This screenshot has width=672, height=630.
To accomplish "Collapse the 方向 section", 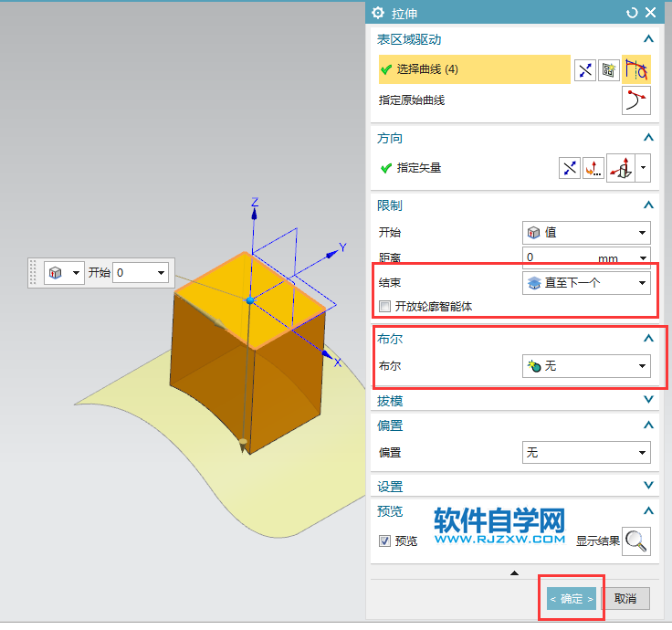I will click(648, 138).
